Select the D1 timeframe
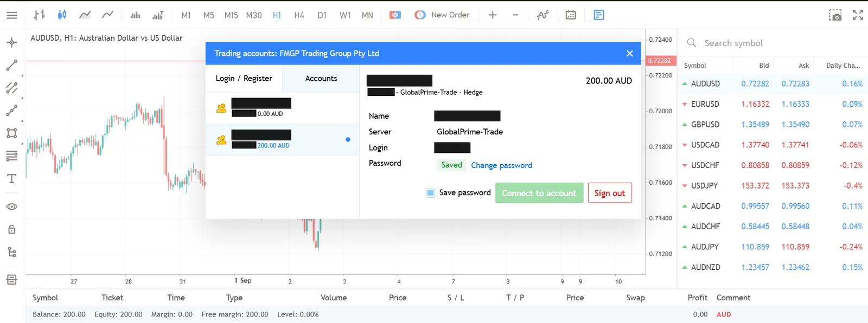 pos(322,15)
